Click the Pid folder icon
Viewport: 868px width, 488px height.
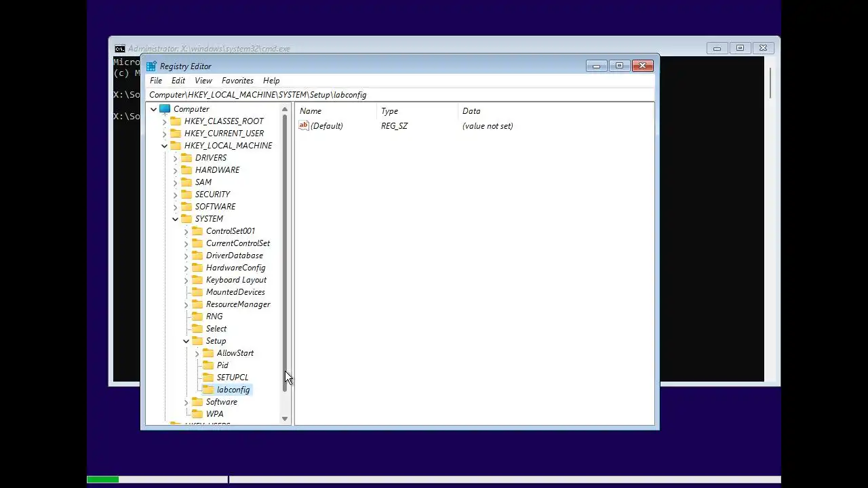pos(208,365)
